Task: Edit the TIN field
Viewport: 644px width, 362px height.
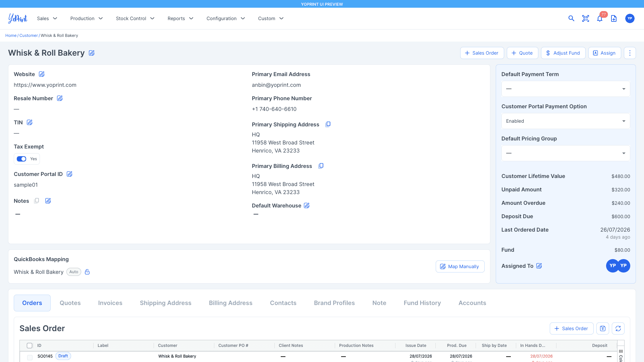Action: point(30,122)
